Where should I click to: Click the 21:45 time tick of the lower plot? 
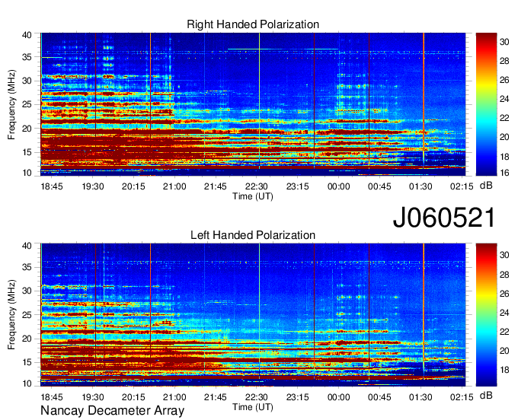(x=216, y=397)
